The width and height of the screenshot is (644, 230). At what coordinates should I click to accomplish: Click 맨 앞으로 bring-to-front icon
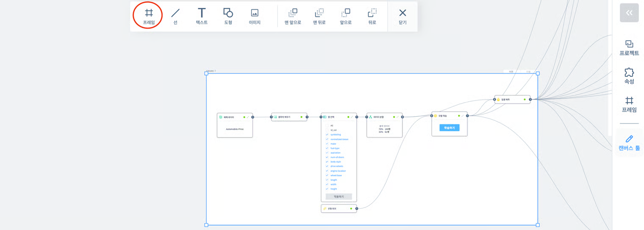point(293,16)
